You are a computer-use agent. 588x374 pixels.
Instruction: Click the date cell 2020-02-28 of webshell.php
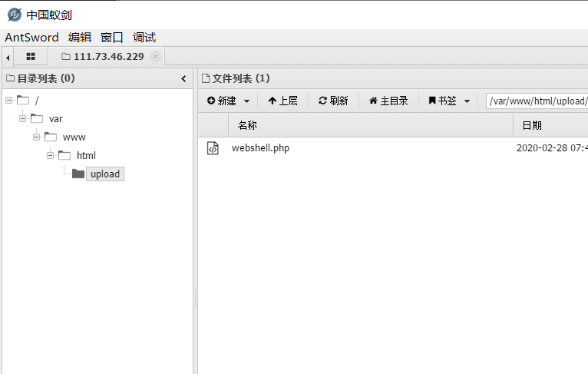(552, 148)
